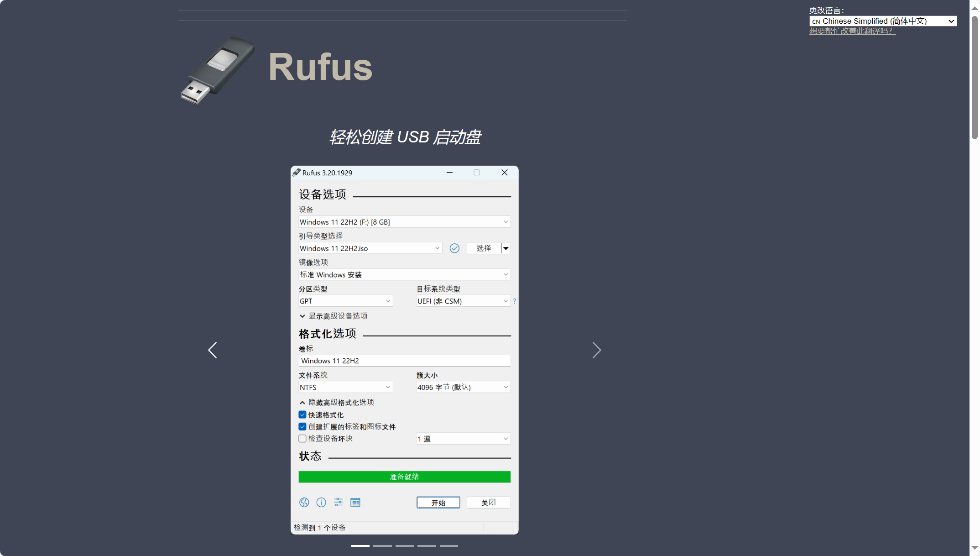The width and height of the screenshot is (980, 556).
Task: Open the 目标系统类型 UEFI dropdown
Action: 463,301
